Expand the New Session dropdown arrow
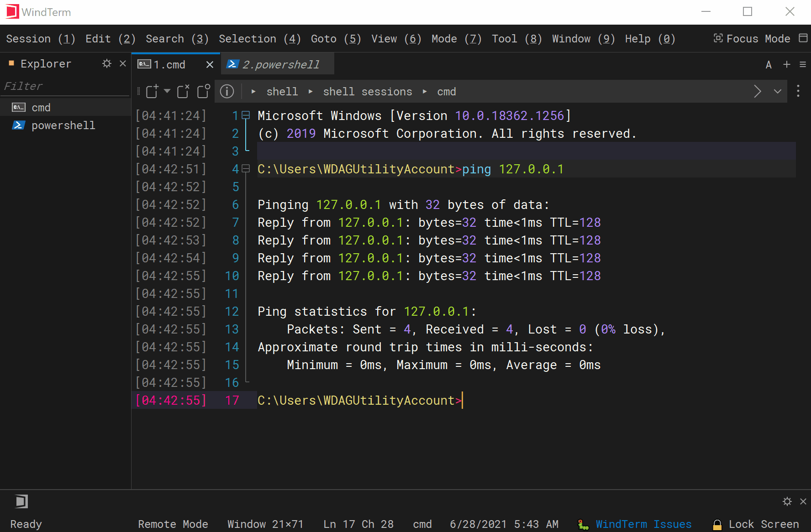 coord(167,91)
